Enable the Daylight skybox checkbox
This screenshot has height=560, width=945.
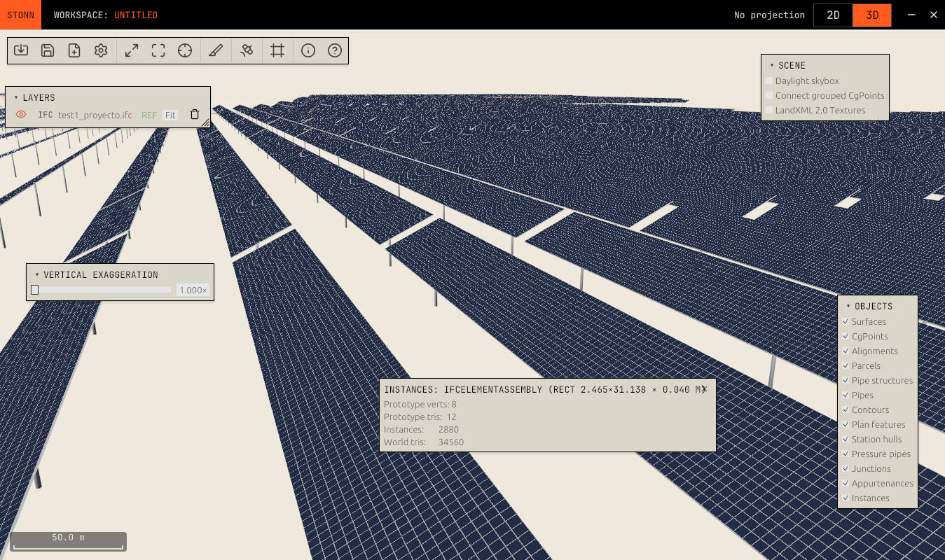[x=769, y=81]
